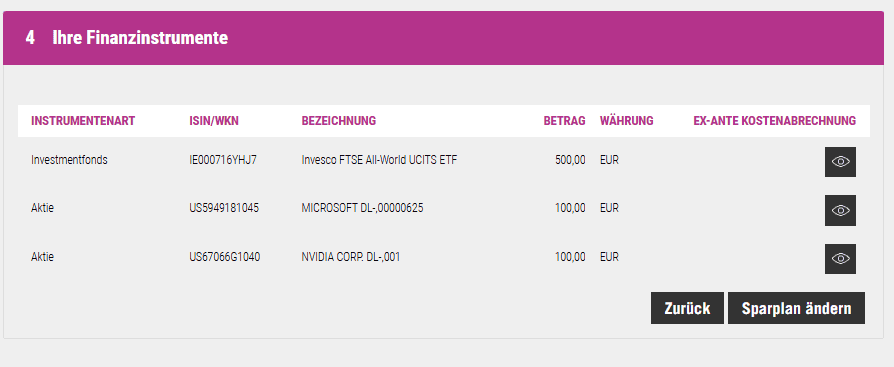Click NVIDIA CORP. DL-,001 entry
This screenshot has height=367, width=894.
click(351, 257)
